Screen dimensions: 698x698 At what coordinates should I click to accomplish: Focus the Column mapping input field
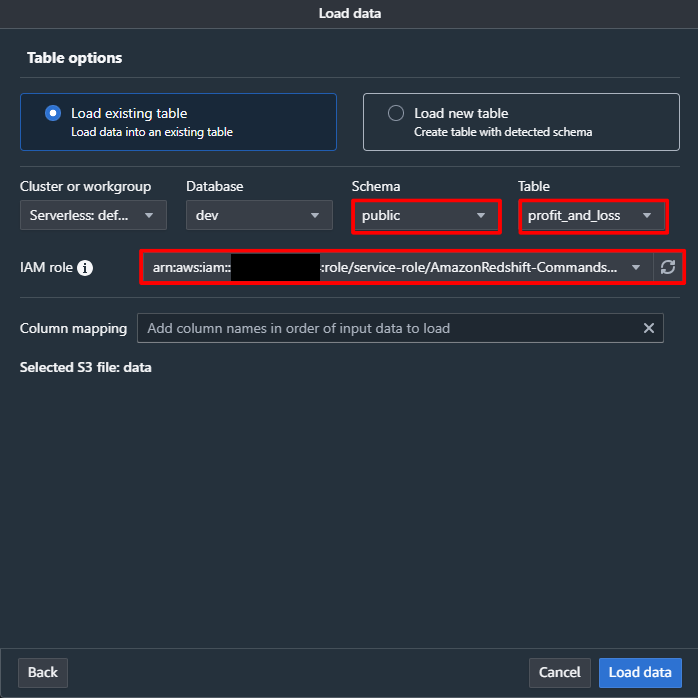click(x=400, y=329)
